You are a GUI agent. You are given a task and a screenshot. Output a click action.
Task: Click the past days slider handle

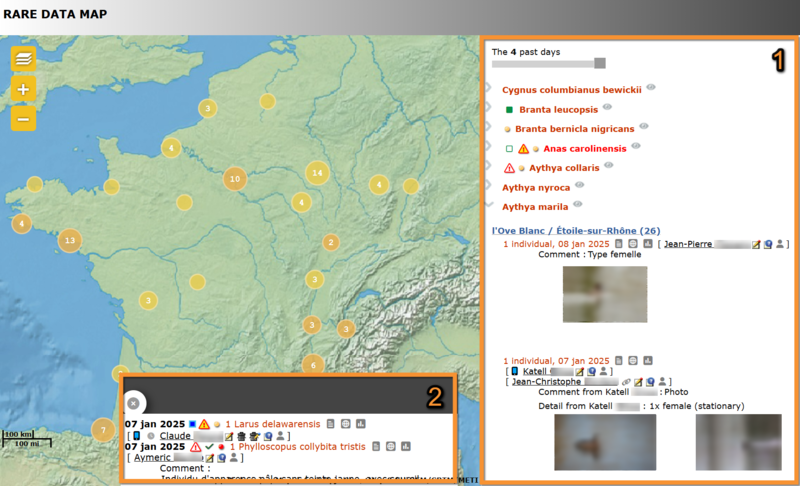tap(600, 63)
